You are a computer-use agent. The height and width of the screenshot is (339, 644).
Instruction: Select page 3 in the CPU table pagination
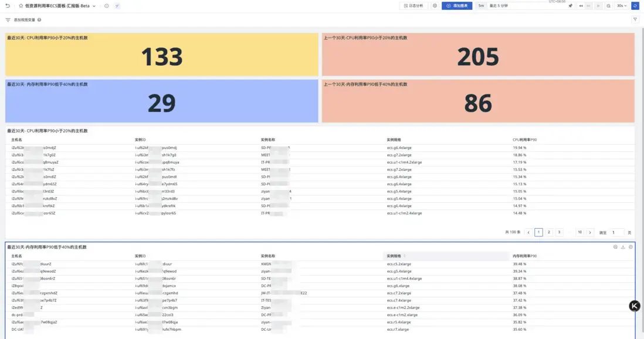click(559, 233)
